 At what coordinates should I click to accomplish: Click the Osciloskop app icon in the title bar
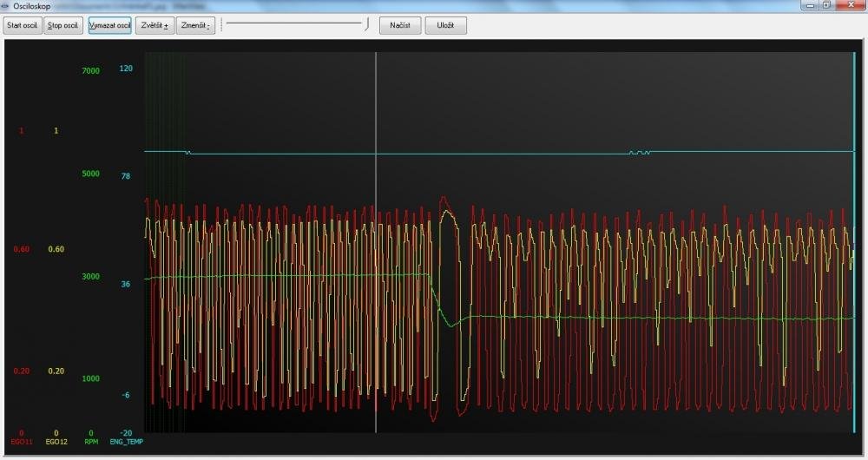[6, 6]
